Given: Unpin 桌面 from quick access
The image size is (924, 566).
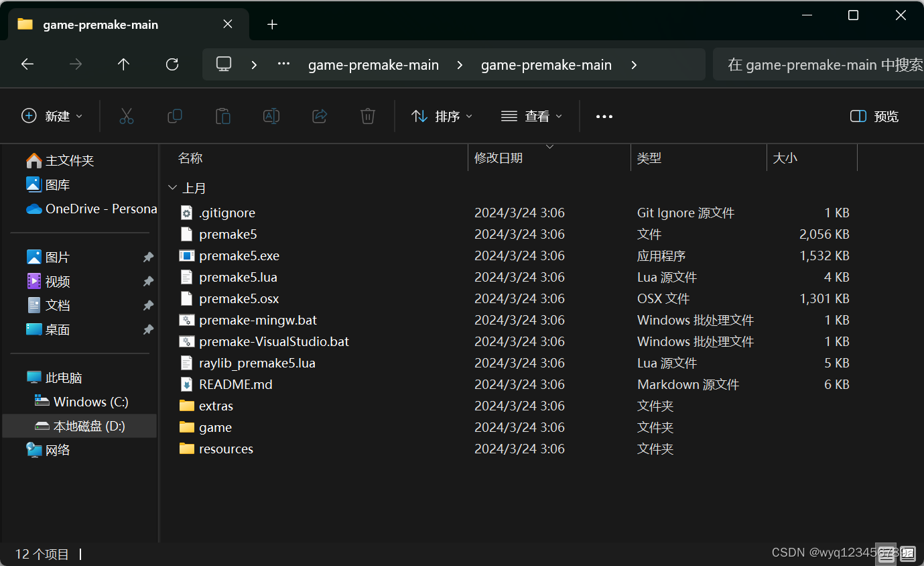Looking at the screenshot, I should [x=148, y=330].
